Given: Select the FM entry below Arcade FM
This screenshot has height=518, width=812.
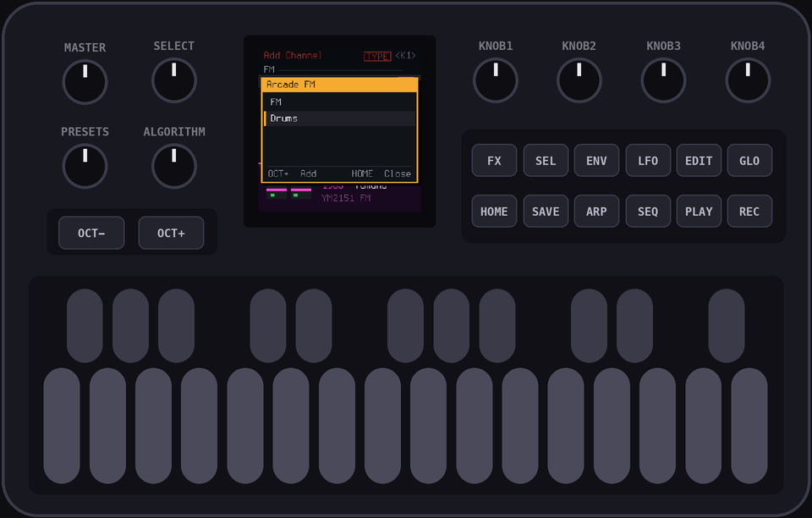Looking at the screenshot, I should [x=340, y=102].
